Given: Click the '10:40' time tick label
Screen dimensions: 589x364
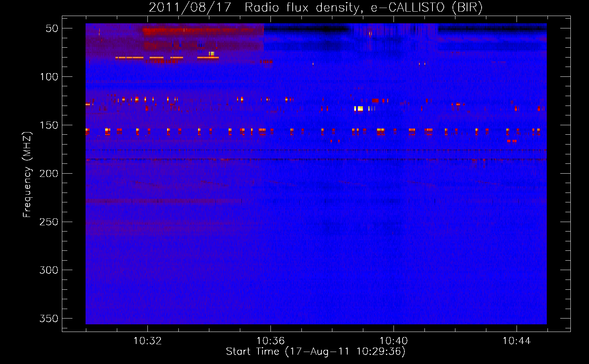Looking at the screenshot, I should [394, 341].
